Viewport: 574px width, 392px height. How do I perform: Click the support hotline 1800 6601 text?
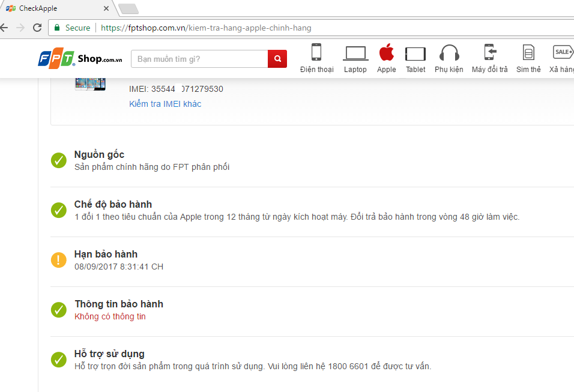coord(348,366)
